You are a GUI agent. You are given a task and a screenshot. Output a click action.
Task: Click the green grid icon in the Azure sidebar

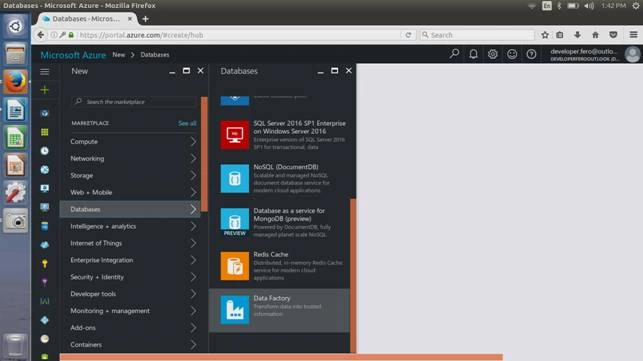coord(45,132)
